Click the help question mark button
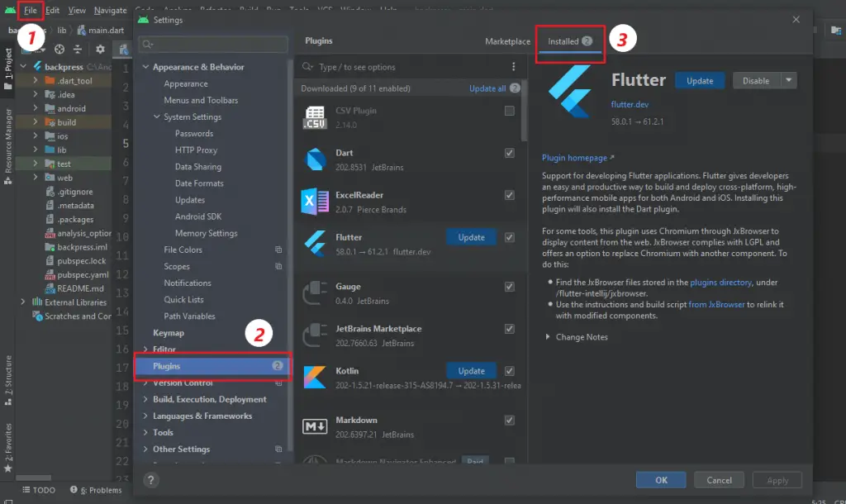 click(150, 480)
